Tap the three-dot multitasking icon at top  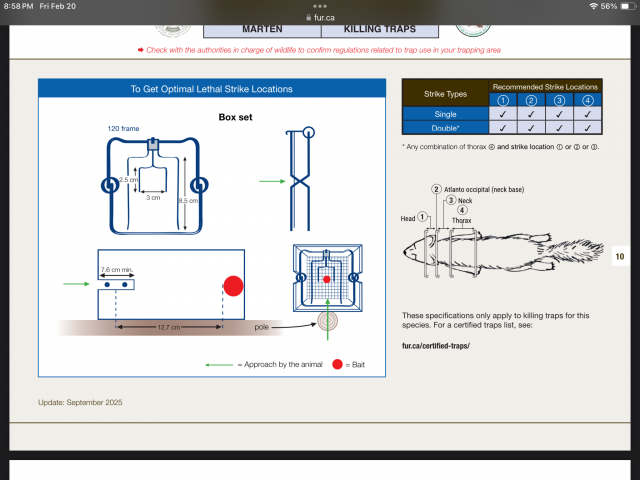[320, 5]
